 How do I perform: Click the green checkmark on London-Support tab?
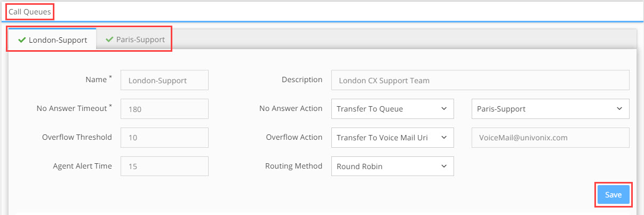[x=22, y=39]
